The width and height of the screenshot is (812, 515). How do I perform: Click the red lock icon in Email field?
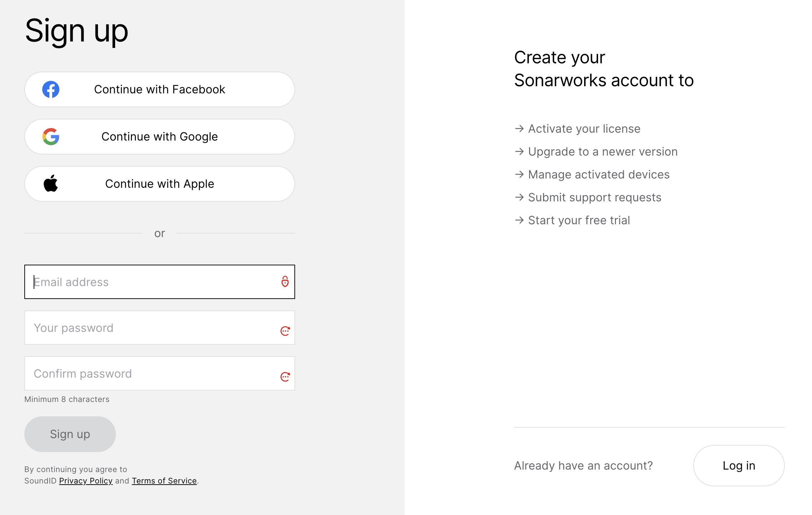coord(285,281)
